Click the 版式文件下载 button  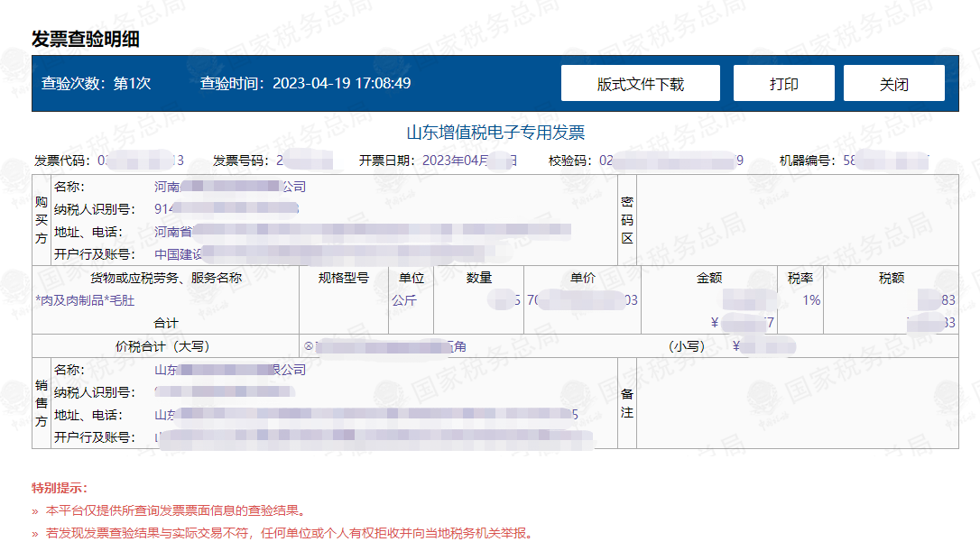coord(640,83)
